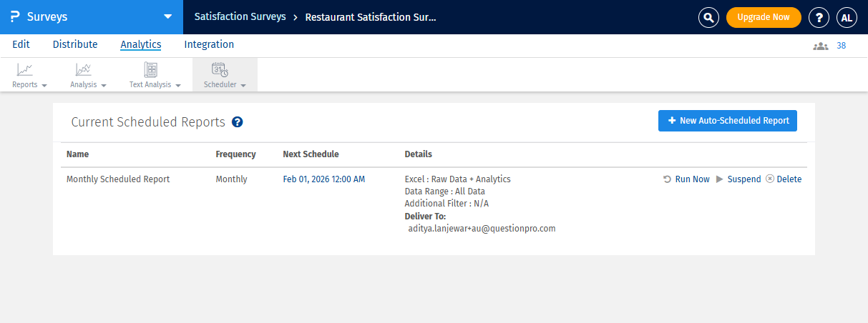Create a New Auto-Scheduled Report

728,121
